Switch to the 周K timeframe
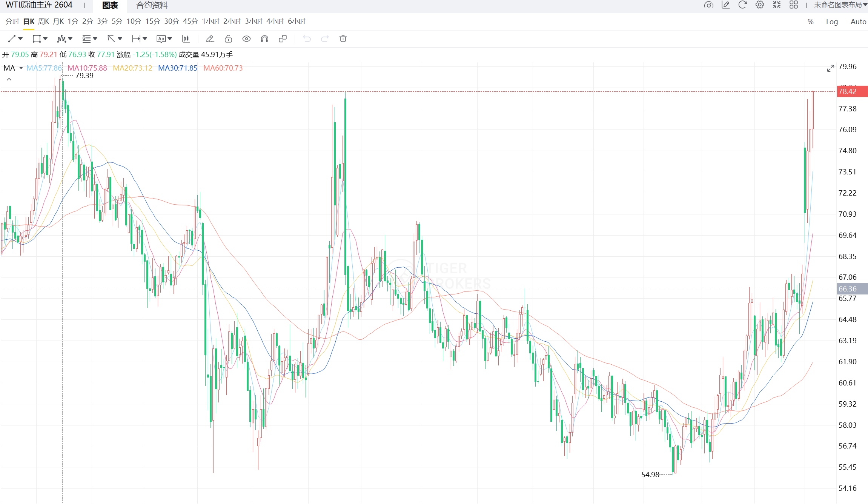This screenshot has height=504, width=868. 43,22
